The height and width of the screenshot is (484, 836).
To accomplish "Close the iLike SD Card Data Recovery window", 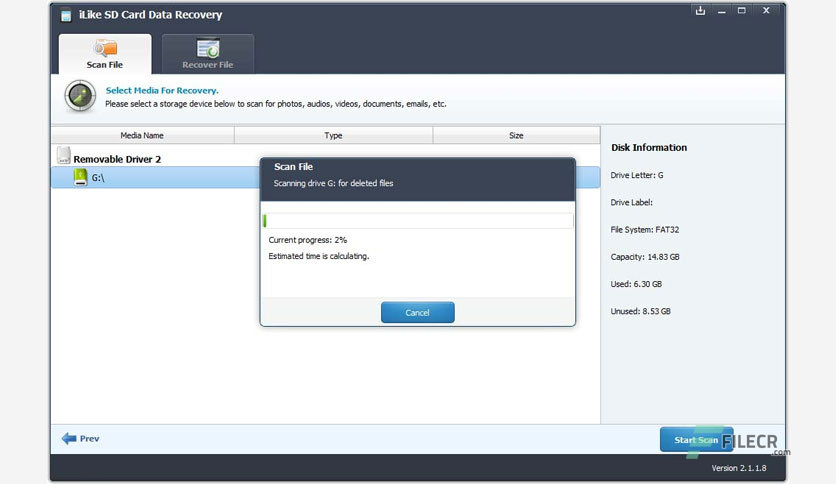I will pos(766,11).
